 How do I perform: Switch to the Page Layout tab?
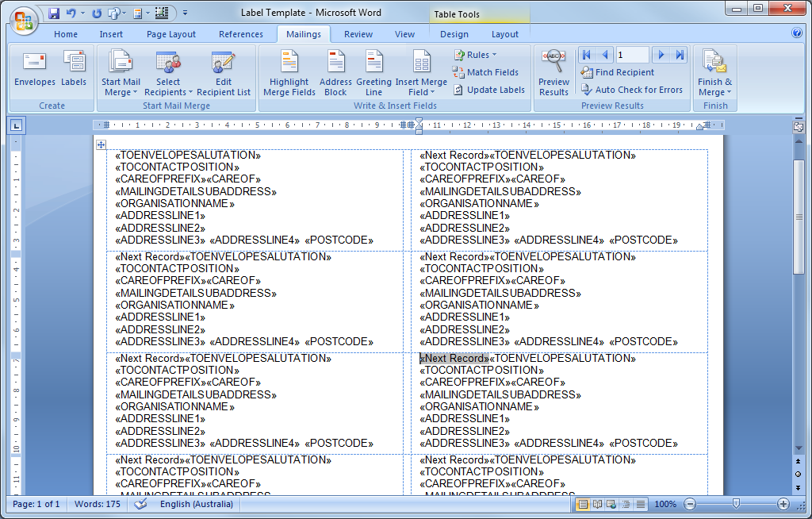click(171, 34)
